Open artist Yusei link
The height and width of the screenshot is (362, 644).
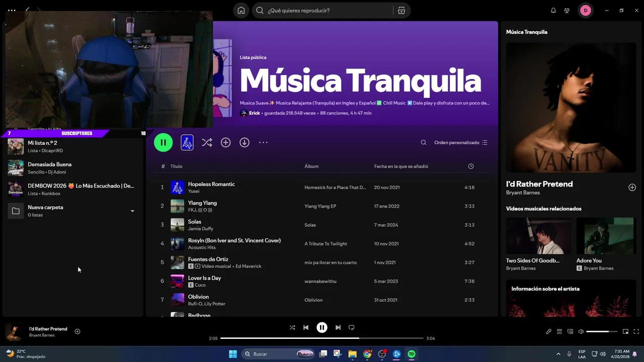click(x=194, y=191)
